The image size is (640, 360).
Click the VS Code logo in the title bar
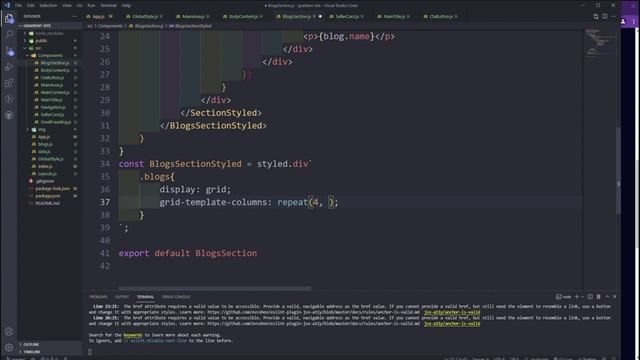[7, 5]
